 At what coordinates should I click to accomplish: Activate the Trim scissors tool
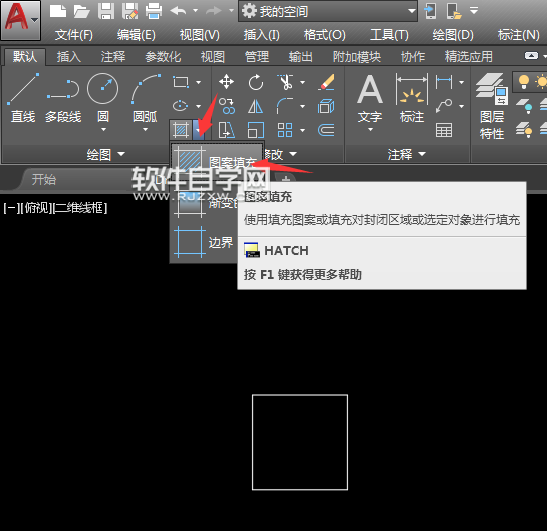pos(285,82)
